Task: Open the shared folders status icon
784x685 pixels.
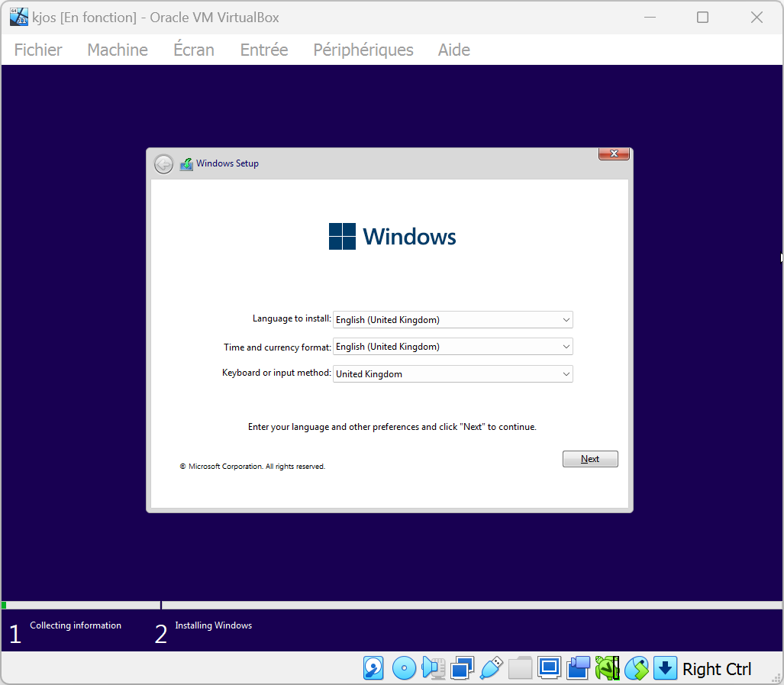Action: (x=520, y=668)
